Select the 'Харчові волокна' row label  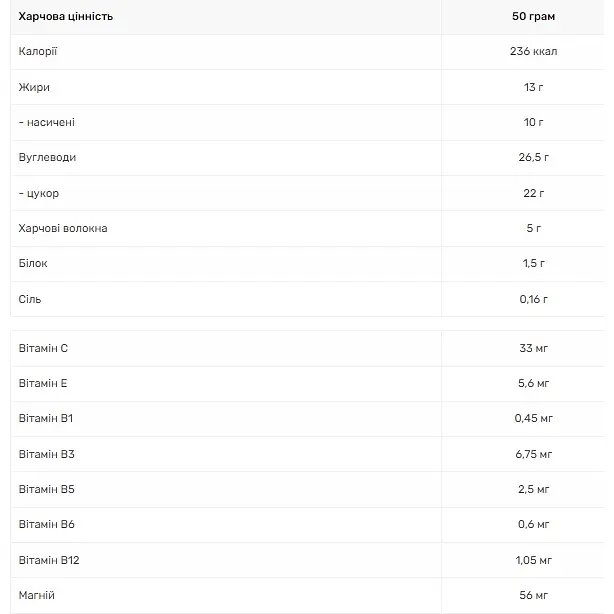63,228
